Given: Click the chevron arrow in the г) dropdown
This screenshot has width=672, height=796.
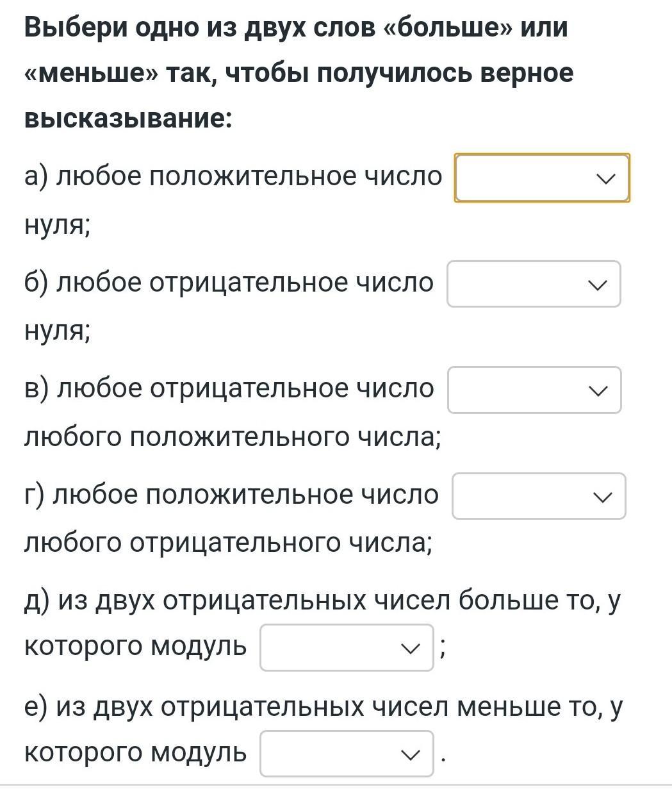Looking at the screenshot, I should pos(603,497).
